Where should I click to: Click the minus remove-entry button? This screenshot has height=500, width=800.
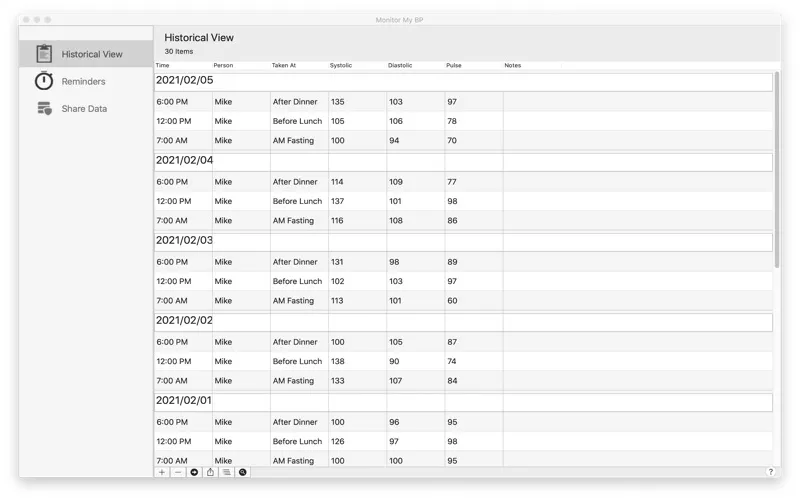pos(178,472)
